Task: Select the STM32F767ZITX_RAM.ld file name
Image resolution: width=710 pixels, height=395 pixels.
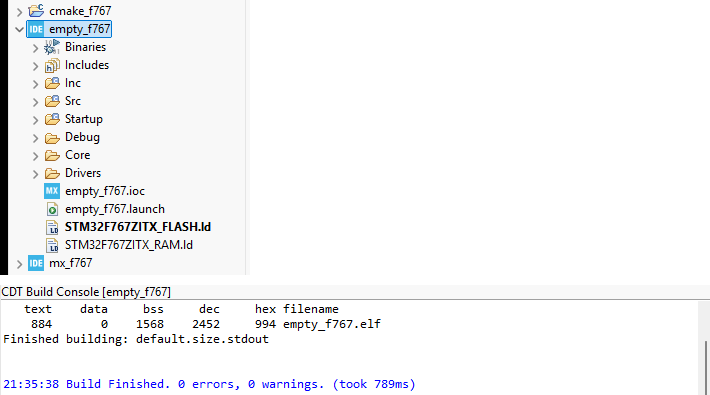Action: (129, 245)
